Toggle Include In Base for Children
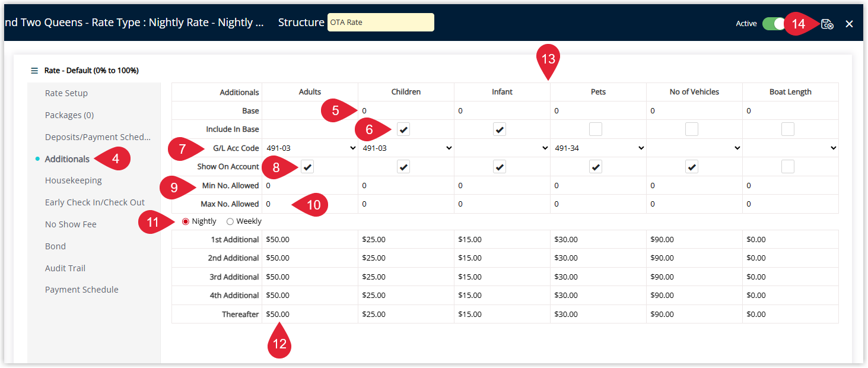The image size is (868, 368). 403,129
